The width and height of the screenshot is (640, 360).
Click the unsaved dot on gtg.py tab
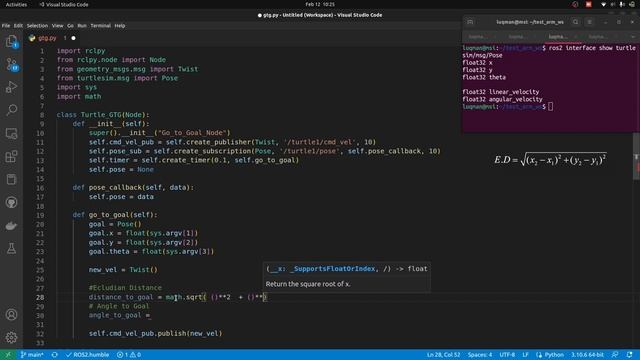(73, 38)
